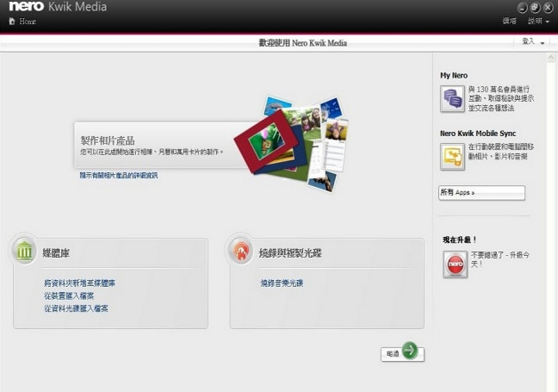Click the Nero Kwik Mobile Sync icon
The image size is (558, 392).
452,156
